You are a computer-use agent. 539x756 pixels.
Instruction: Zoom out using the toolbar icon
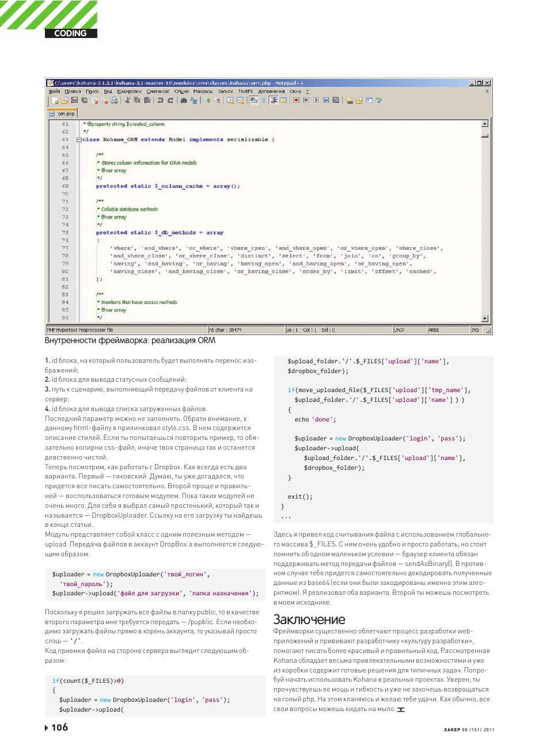pos(217,101)
